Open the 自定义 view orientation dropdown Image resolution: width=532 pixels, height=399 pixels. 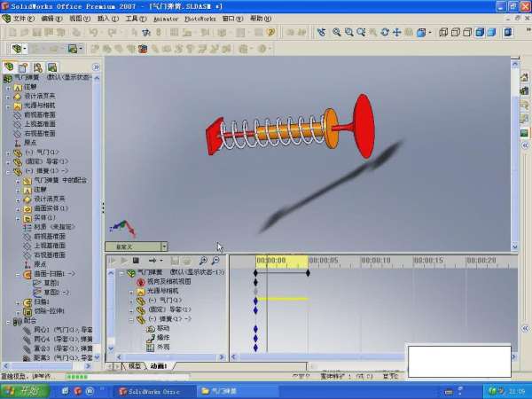click(x=164, y=246)
